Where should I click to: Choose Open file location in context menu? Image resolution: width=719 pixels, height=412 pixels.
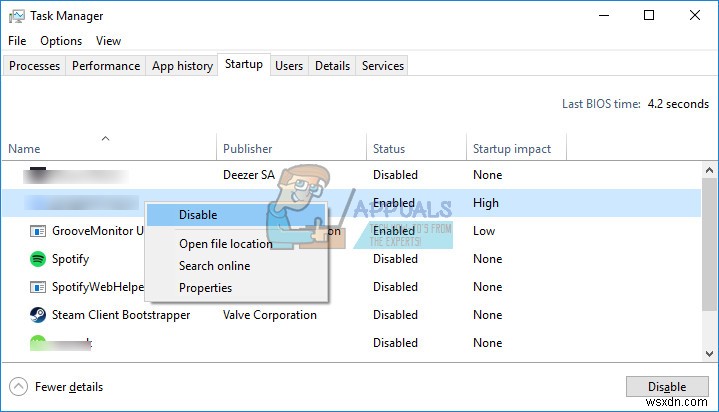click(x=236, y=244)
